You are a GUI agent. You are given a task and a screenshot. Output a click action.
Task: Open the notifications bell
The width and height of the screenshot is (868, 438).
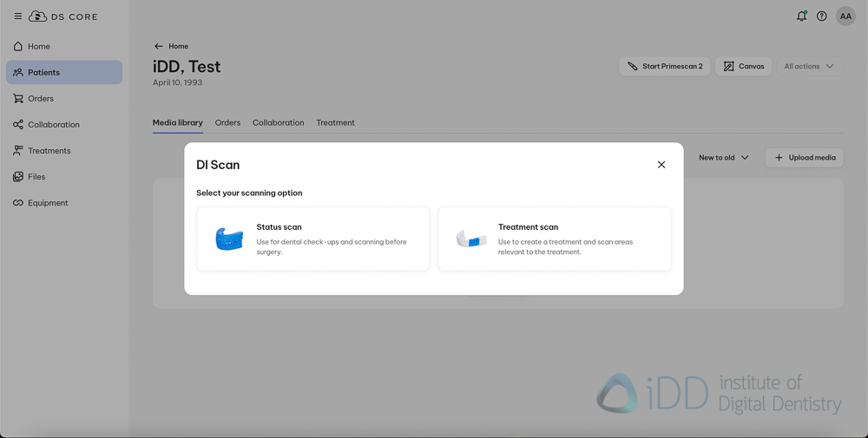tap(801, 16)
